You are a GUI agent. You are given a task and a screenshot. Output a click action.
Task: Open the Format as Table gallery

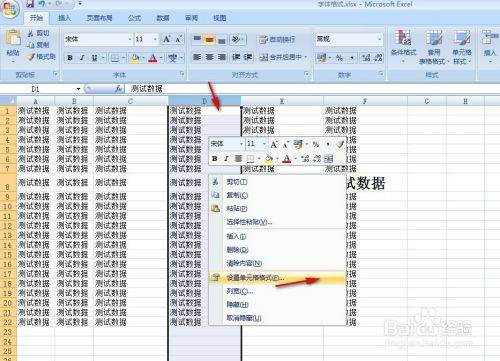(434, 46)
